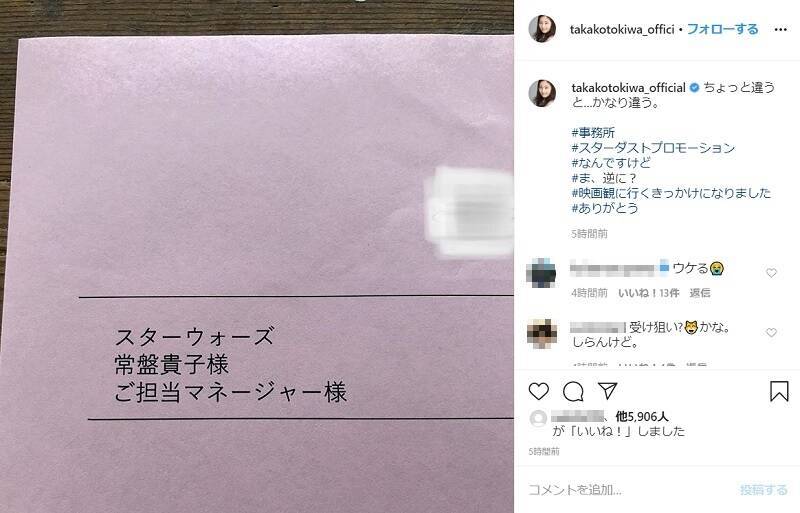Open the three-dot more options menu
Screen dimensions: 800x513
[x=780, y=30]
